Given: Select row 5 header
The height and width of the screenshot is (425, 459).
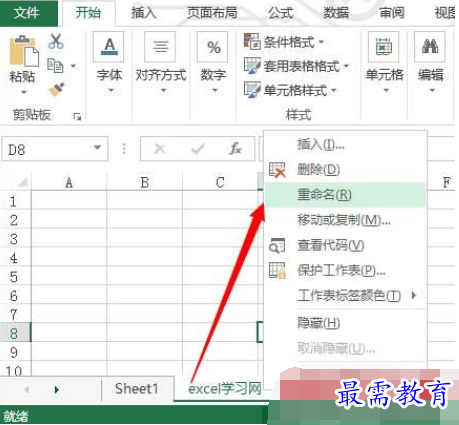Looking at the screenshot, I should pyautogui.click(x=15, y=277).
